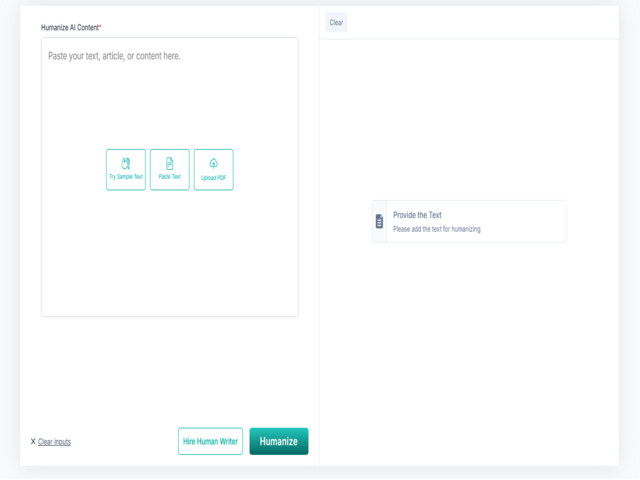Click the Clear inputs link
Viewport: 640px width, 480px height.
click(x=54, y=442)
